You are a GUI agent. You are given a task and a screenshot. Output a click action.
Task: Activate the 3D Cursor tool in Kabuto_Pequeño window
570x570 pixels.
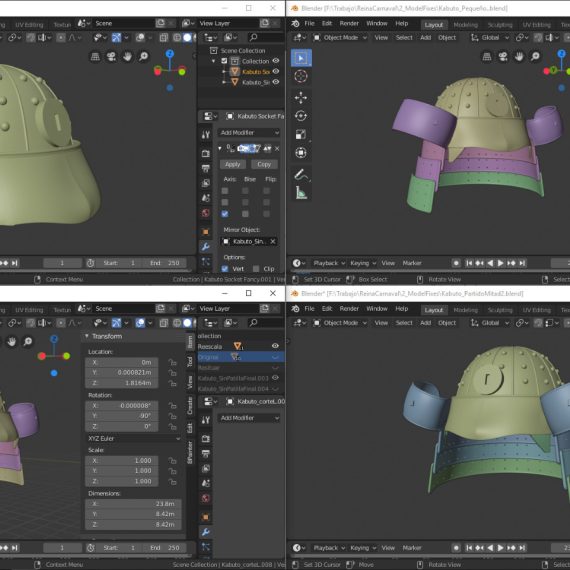tap(301, 76)
